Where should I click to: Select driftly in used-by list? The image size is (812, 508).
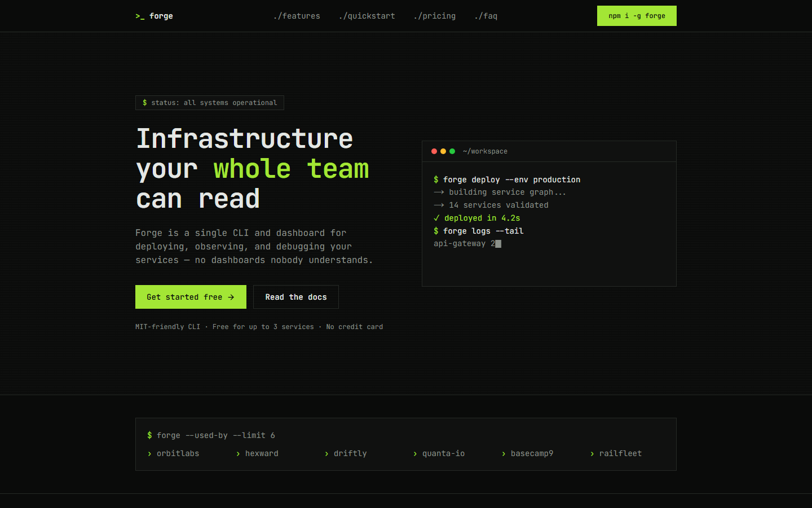[346, 453]
